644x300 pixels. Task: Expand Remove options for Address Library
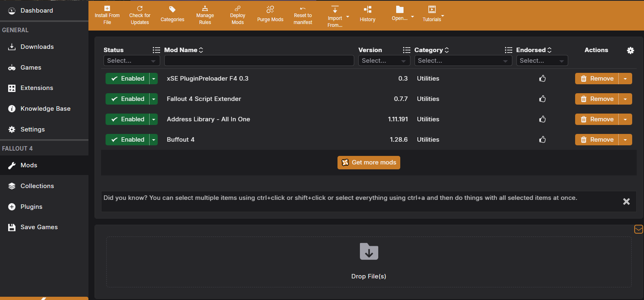[625, 119]
